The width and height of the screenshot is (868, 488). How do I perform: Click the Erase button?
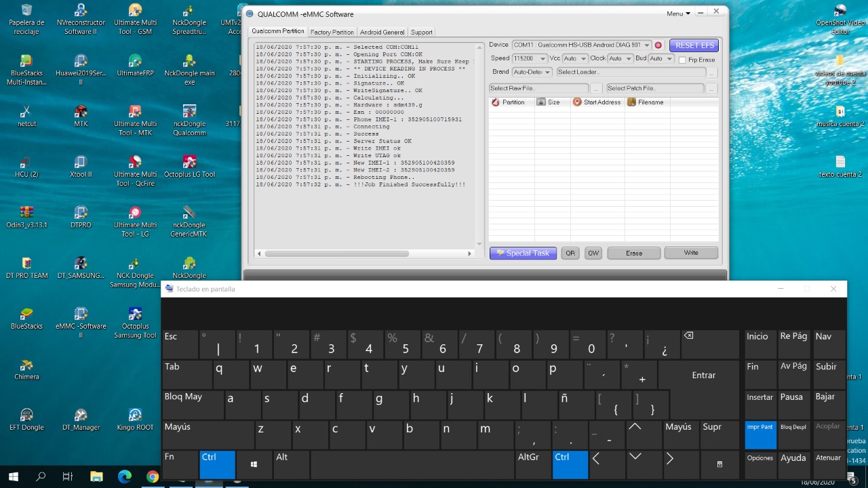(634, 253)
